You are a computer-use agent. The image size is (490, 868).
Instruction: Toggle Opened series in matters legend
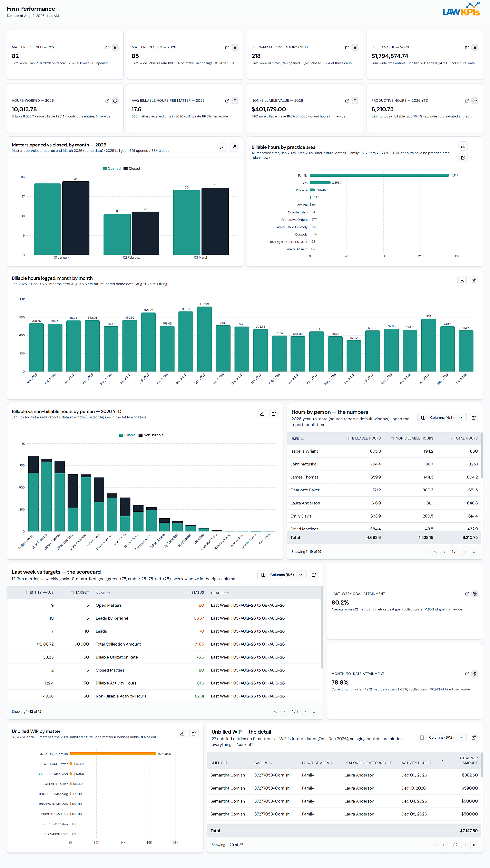(111, 169)
